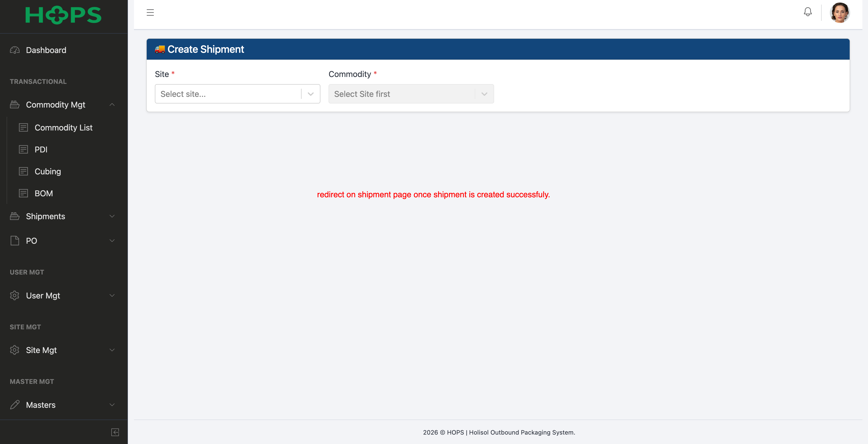Open the Dashboard link
The height and width of the screenshot is (444, 868).
click(x=46, y=50)
